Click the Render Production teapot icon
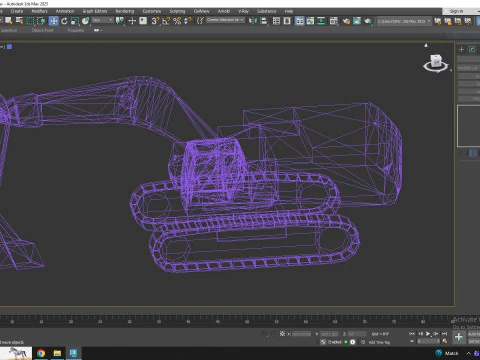 tap(368, 21)
